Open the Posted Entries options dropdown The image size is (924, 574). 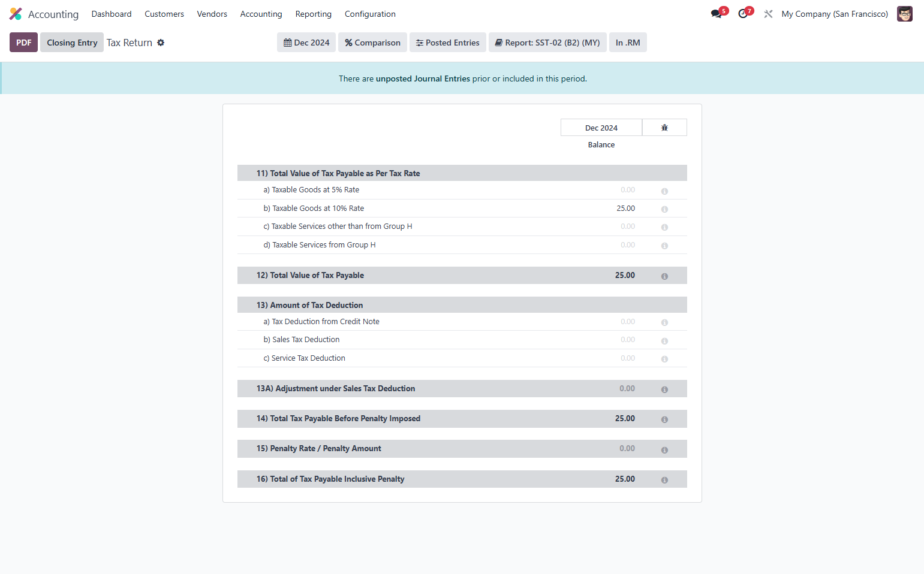pyautogui.click(x=448, y=43)
